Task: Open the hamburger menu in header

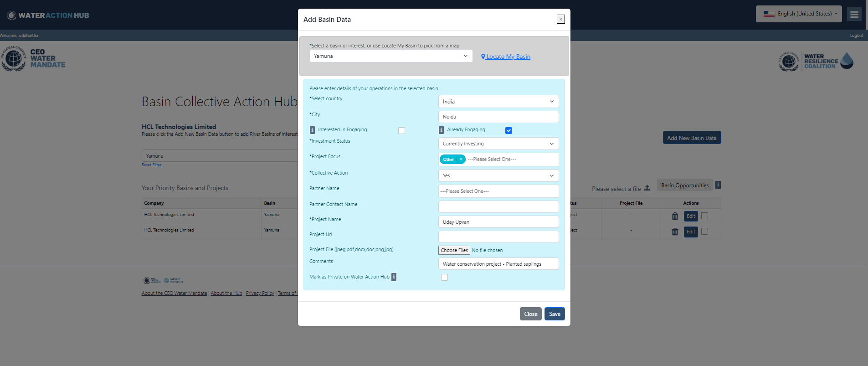Action: (x=854, y=15)
